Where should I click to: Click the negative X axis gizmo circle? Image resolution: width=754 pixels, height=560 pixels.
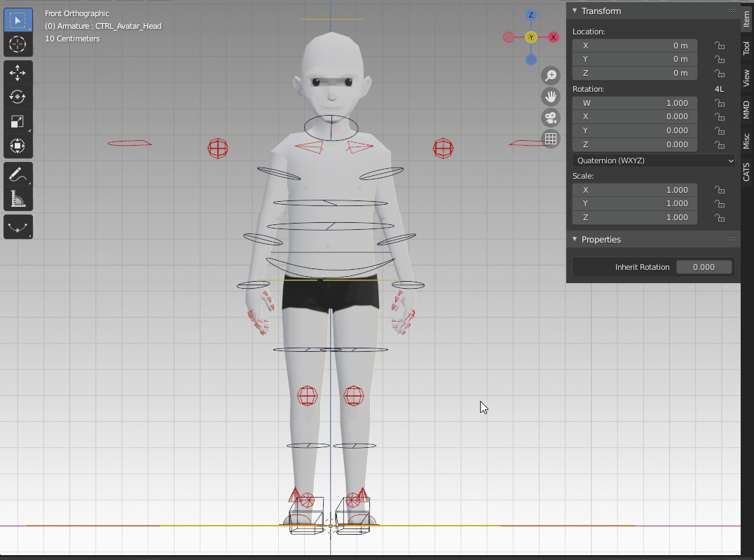(508, 37)
